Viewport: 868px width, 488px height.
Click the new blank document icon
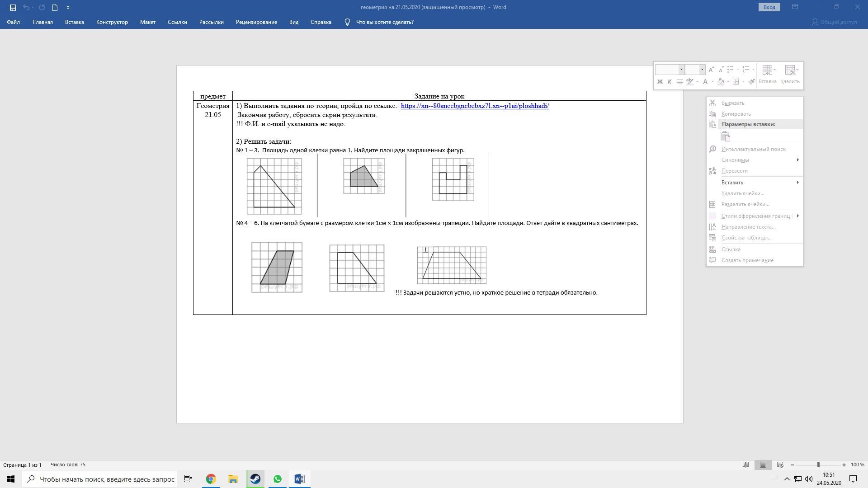click(55, 7)
